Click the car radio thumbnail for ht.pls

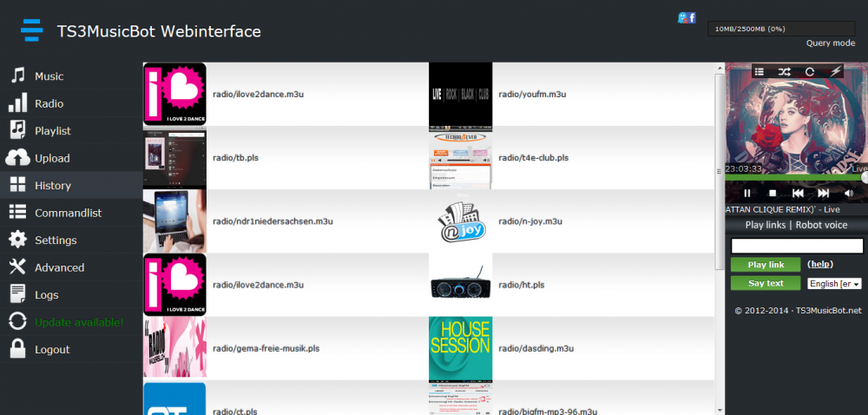tap(461, 285)
